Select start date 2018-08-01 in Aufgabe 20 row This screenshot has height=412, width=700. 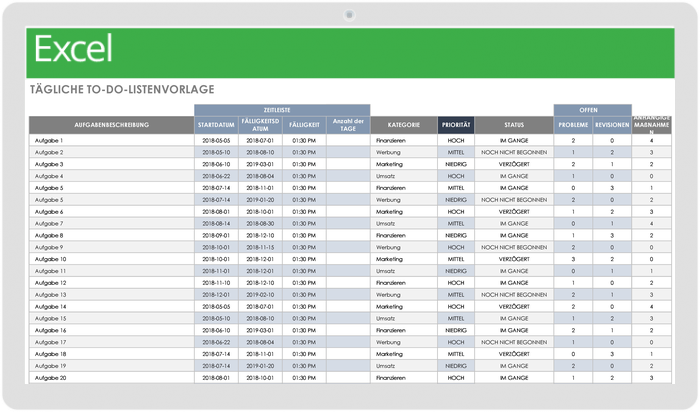tap(217, 378)
